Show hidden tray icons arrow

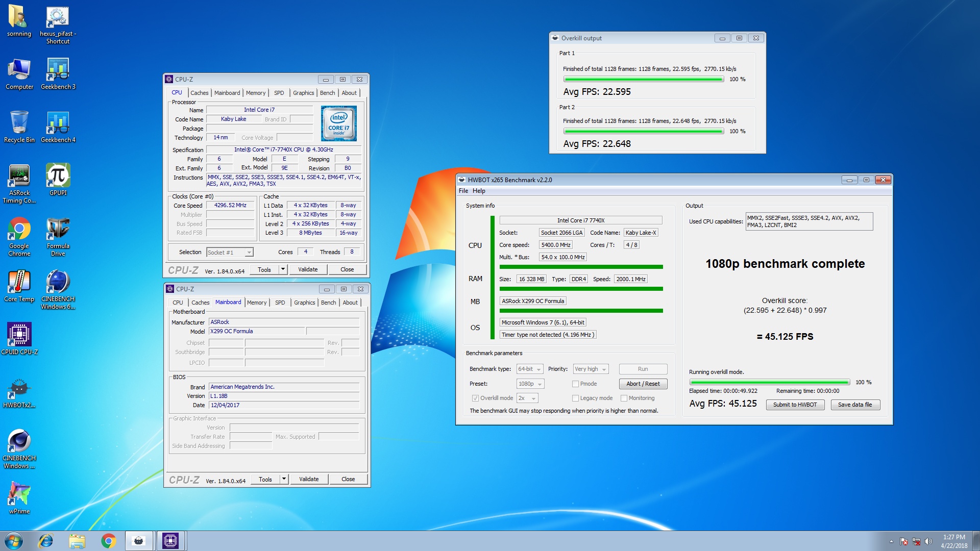pos(891,541)
